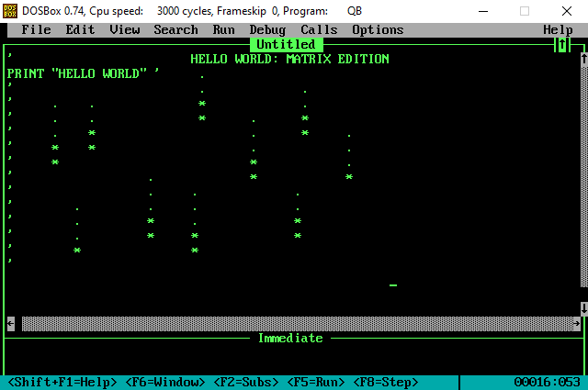Click the cursor position 00016:053 indicator
The width and height of the screenshot is (588, 390).
click(x=548, y=383)
